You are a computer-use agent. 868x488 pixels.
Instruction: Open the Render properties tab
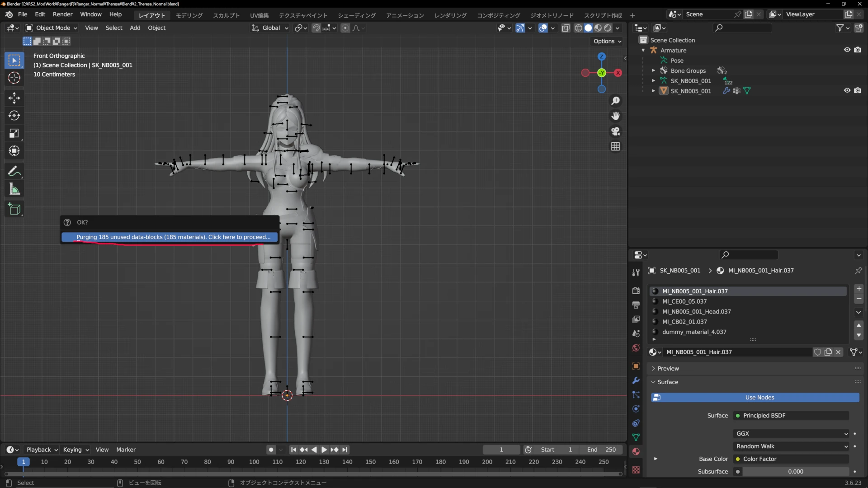636,291
